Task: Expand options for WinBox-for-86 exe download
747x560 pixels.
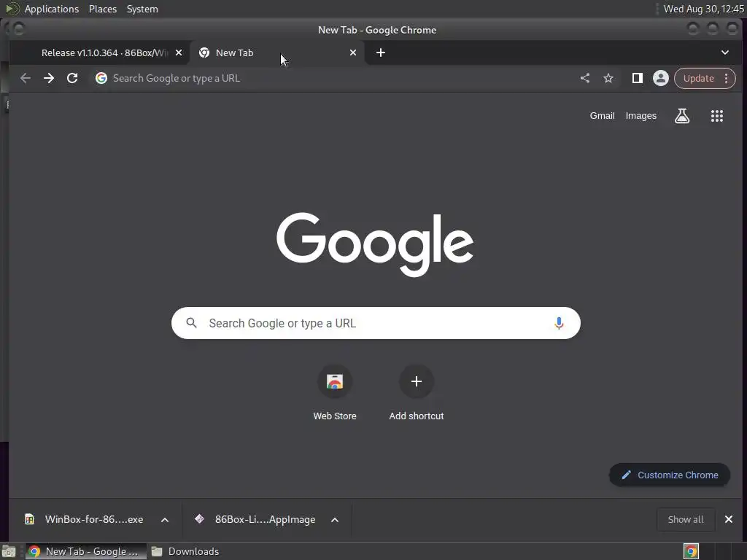Action: coord(165,519)
